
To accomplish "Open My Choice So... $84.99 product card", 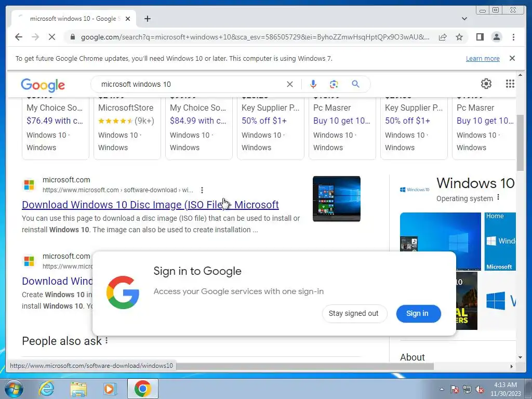I will 199,128.
